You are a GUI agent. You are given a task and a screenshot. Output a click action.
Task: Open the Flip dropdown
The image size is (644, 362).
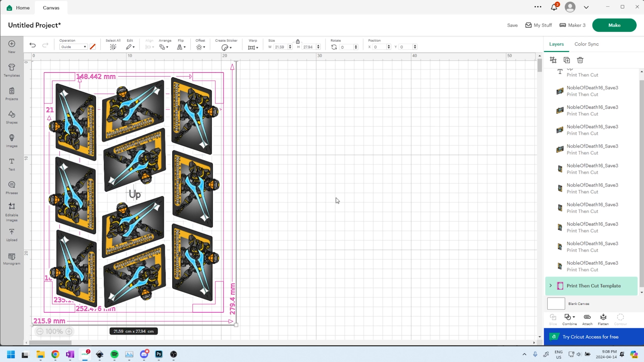coord(181,47)
